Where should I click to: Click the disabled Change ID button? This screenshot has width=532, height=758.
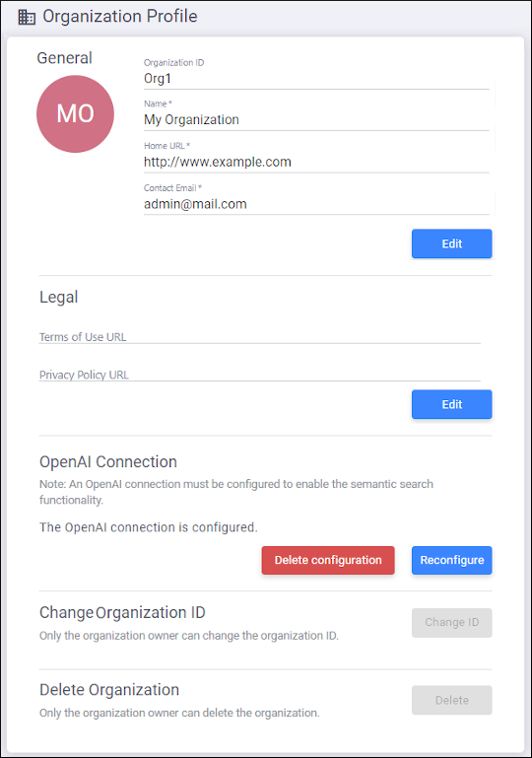coord(452,623)
